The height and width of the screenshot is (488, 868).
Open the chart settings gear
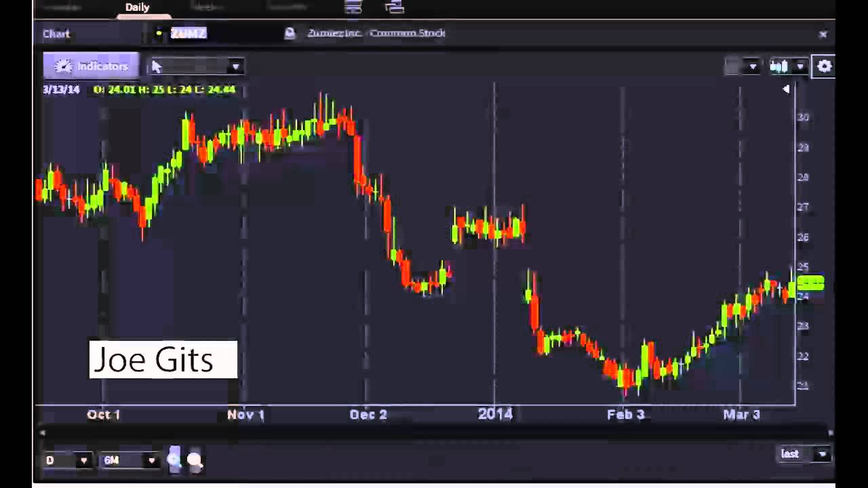824,66
